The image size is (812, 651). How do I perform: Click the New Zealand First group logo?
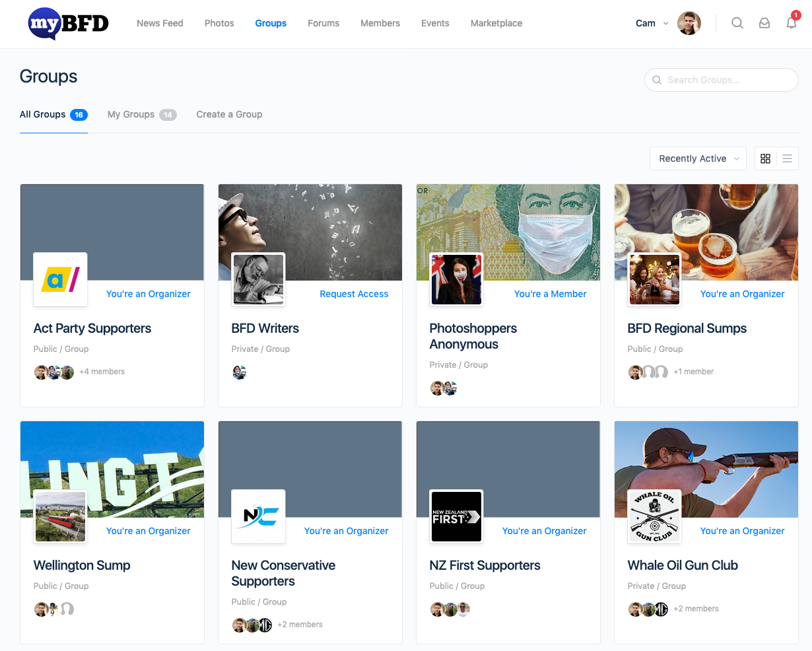click(x=456, y=516)
